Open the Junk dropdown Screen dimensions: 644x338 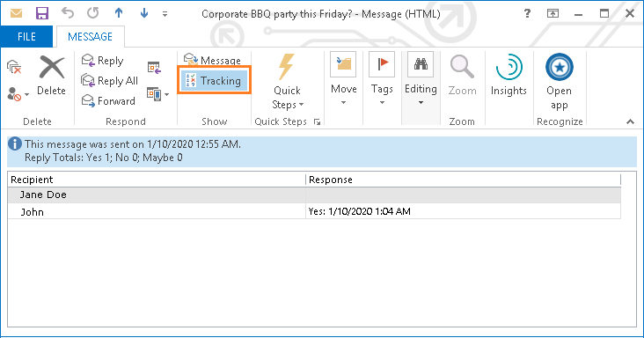coord(18,94)
